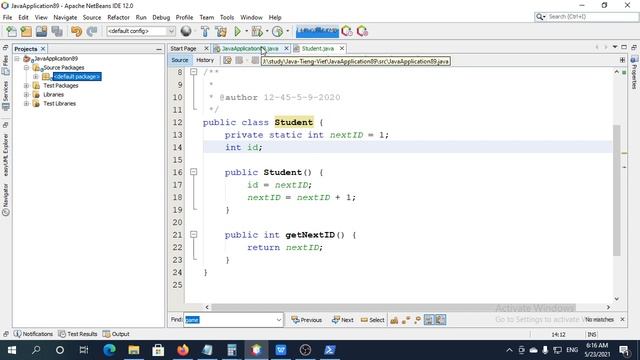
Task: Collapse the Source Packages node
Action: click(x=27, y=68)
